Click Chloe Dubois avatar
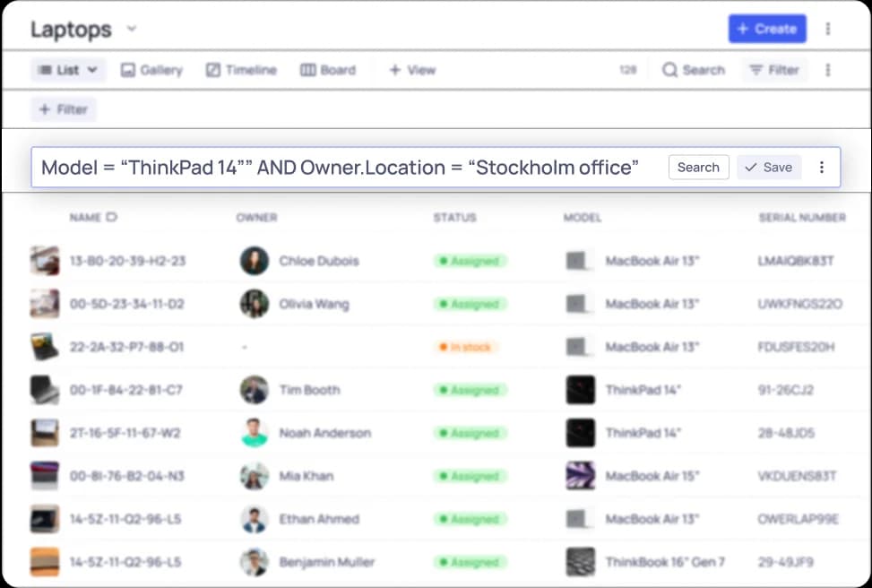This screenshot has width=872, height=588. point(255,261)
